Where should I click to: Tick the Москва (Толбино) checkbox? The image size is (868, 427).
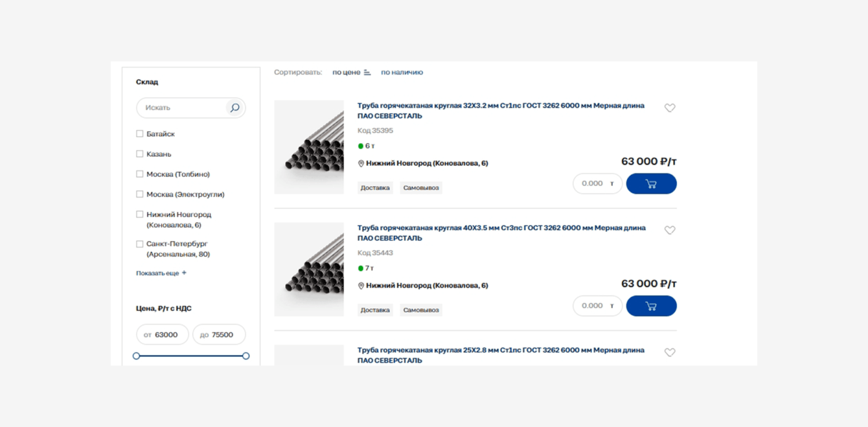tap(140, 174)
